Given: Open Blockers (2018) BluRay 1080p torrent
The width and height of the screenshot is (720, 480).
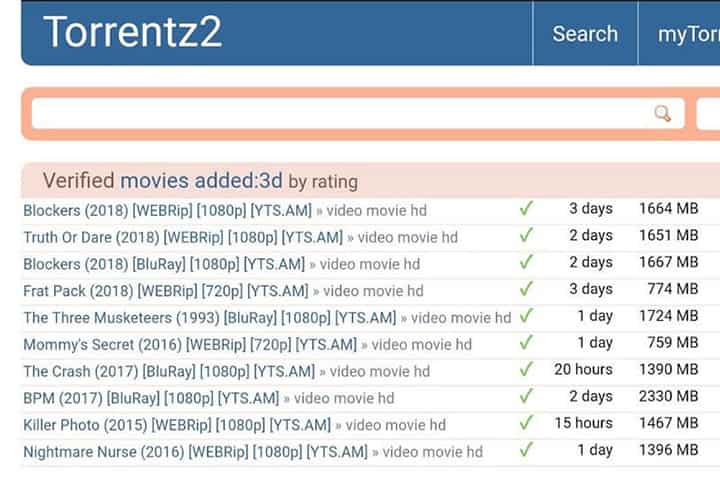Looking at the screenshot, I should 164,264.
